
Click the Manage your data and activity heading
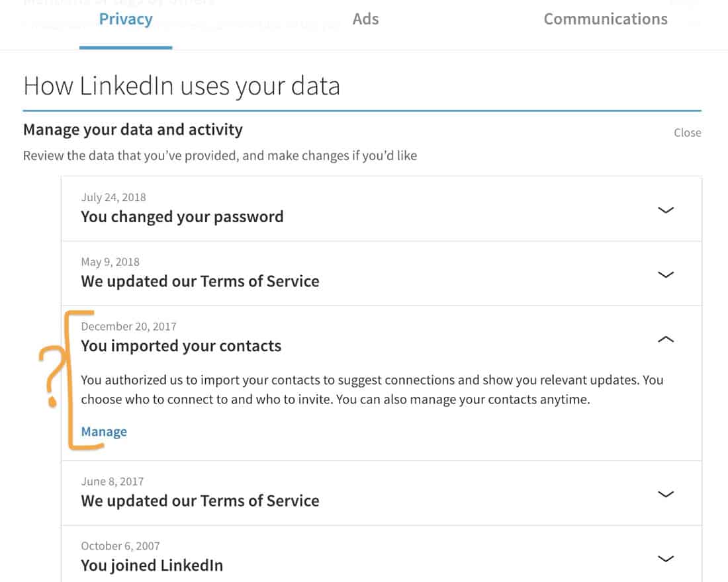pyautogui.click(x=133, y=130)
